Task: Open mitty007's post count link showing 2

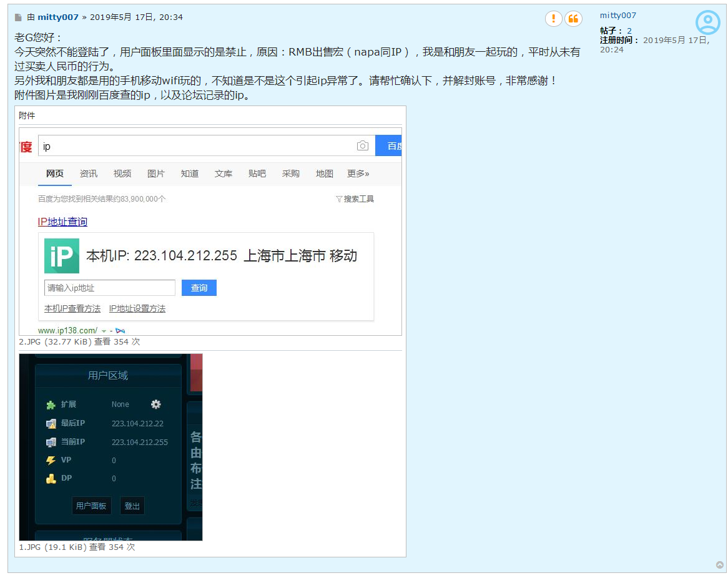Action: tap(629, 32)
